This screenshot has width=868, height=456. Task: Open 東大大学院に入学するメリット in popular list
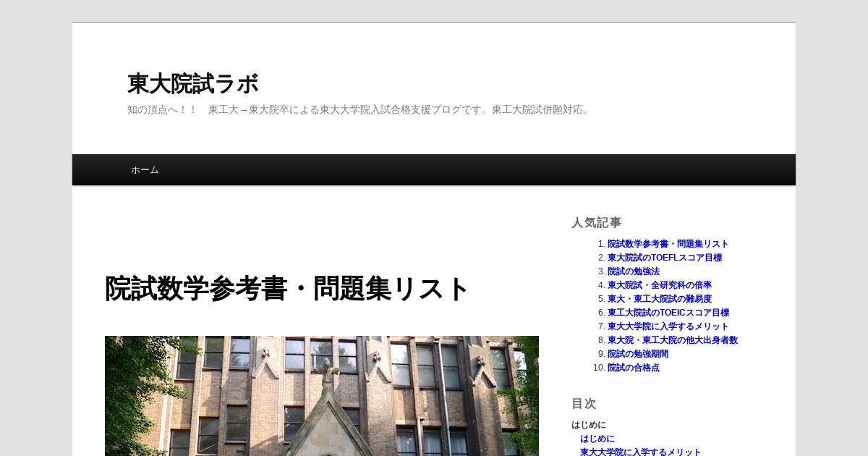click(668, 326)
